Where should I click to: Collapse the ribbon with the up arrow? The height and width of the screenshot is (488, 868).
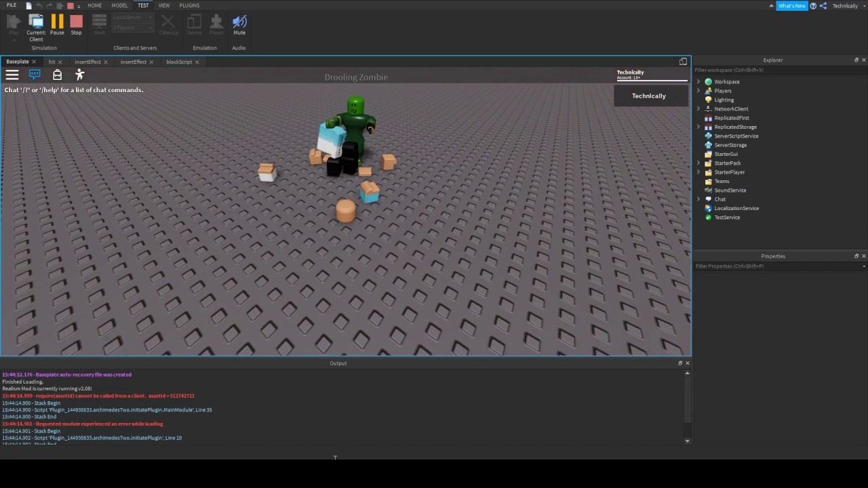771,6
